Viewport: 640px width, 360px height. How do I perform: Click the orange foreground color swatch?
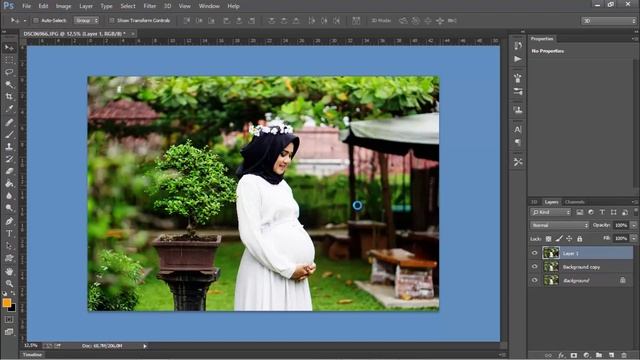coord(7,302)
